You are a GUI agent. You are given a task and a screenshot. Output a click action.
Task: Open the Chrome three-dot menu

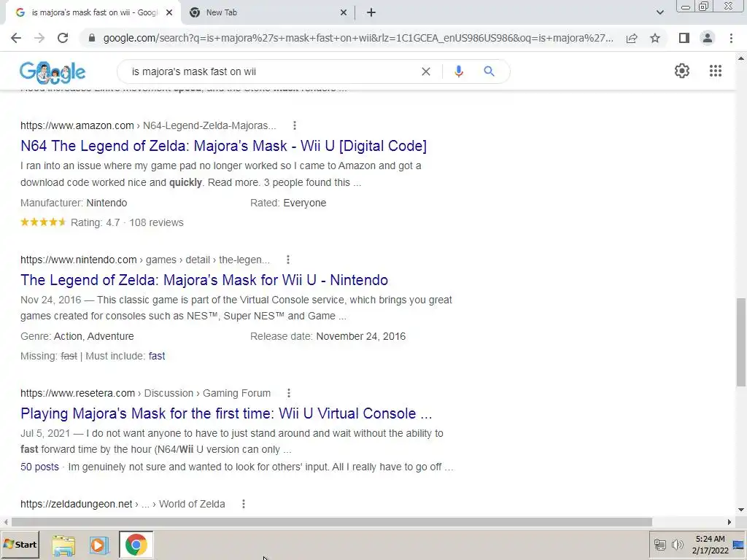[731, 38]
